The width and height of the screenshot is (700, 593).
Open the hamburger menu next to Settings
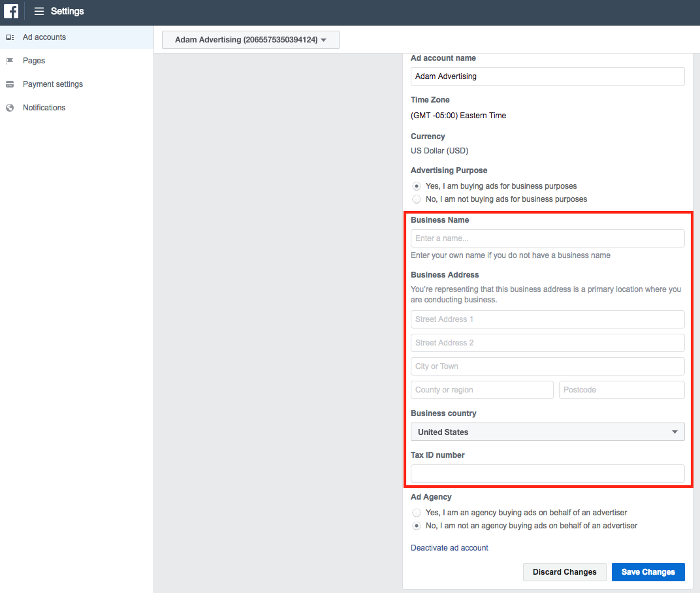click(x=39, y=11)
